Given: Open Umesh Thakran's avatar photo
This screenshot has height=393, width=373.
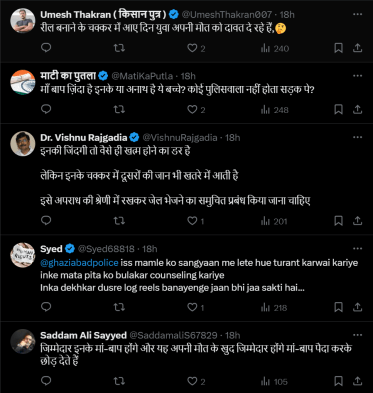Looking at the screenshot, I should [23, 21].
